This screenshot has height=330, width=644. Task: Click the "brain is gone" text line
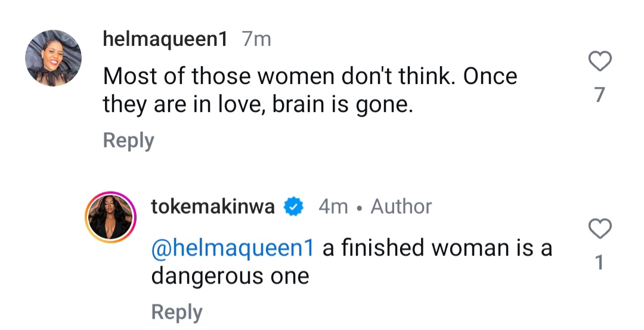click(x=258, y=106)
